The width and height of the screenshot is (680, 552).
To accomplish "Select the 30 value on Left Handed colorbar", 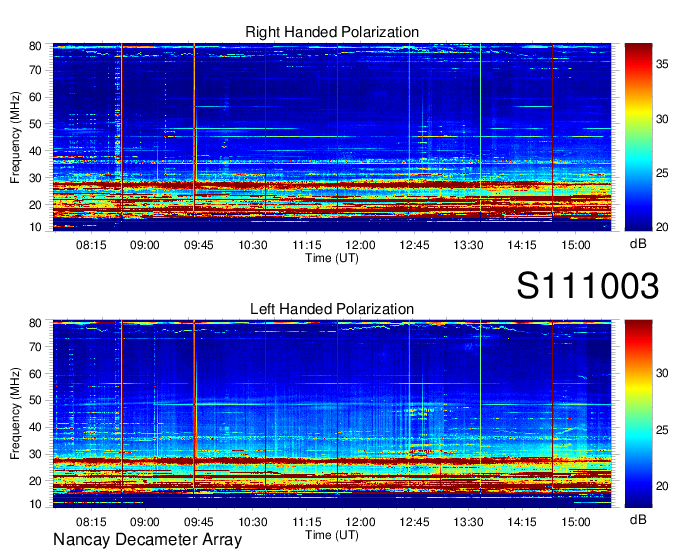I will [x=662, y=373].
